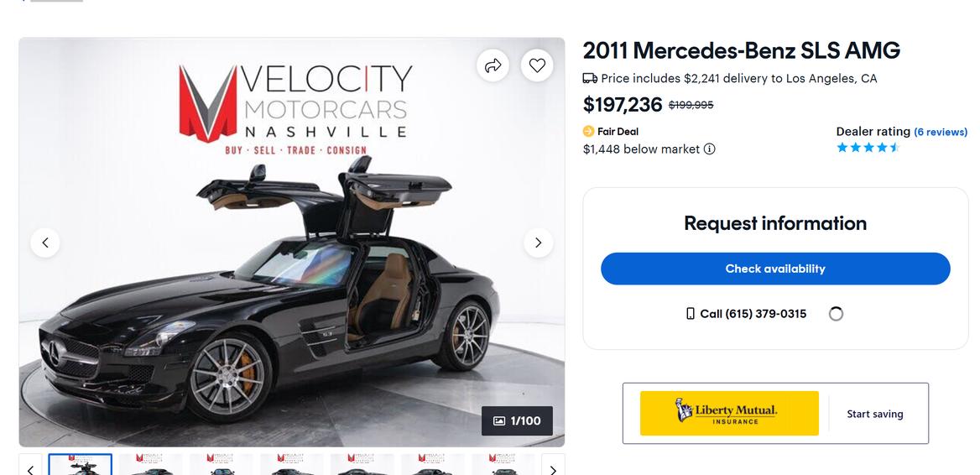
Task: Advance to the next car photo
Action: [x=538, y=243]
